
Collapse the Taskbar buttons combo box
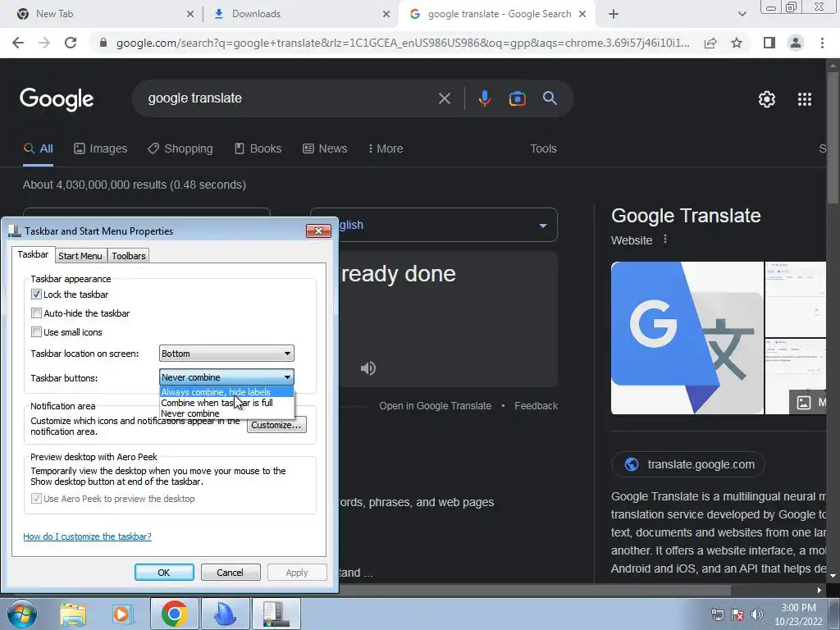point(226,377)
